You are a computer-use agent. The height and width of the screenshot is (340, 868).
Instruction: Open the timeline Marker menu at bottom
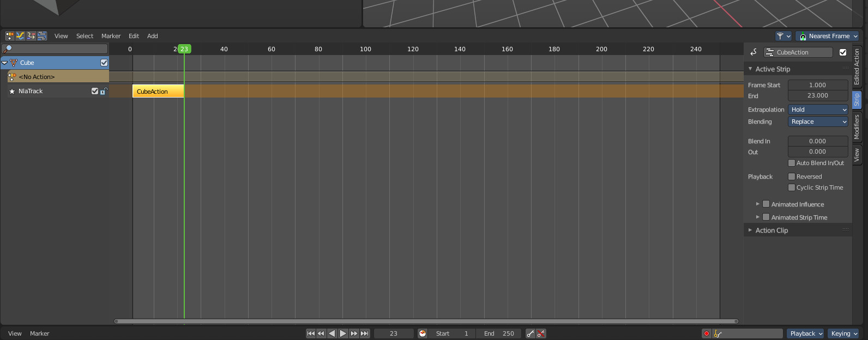39,333
